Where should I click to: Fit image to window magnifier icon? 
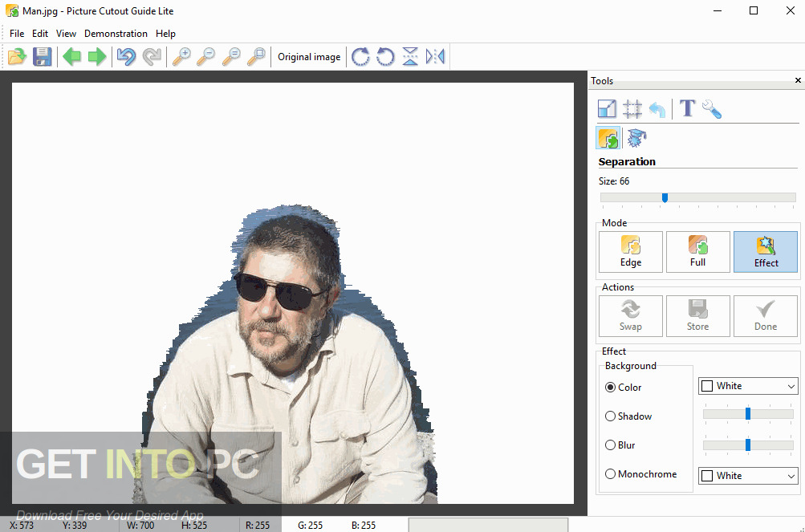coord(256,56)
